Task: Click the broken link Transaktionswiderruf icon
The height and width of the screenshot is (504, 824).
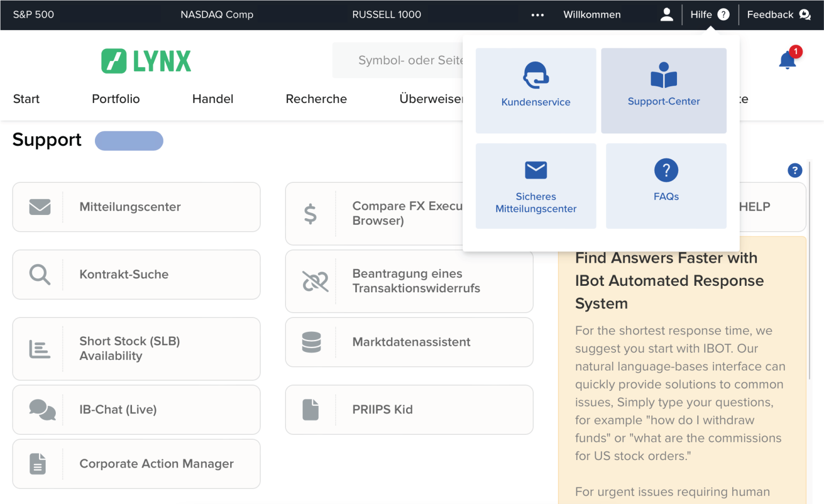Action: (315, 281)
